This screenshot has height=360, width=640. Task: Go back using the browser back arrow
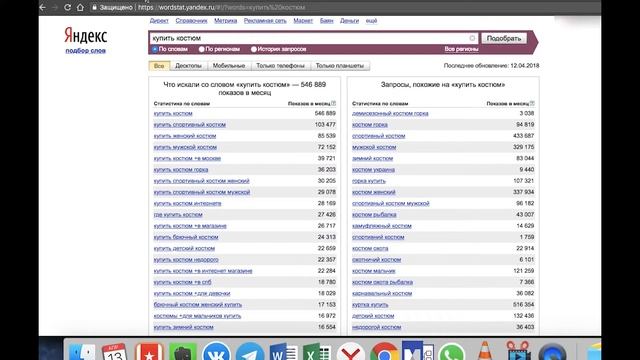42,7
